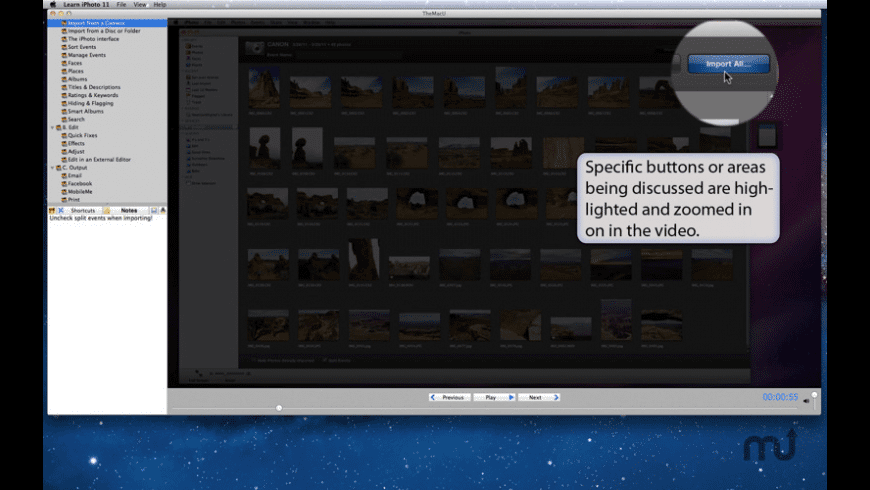Click the tutorial video viewing area

(x=494, y=203)
